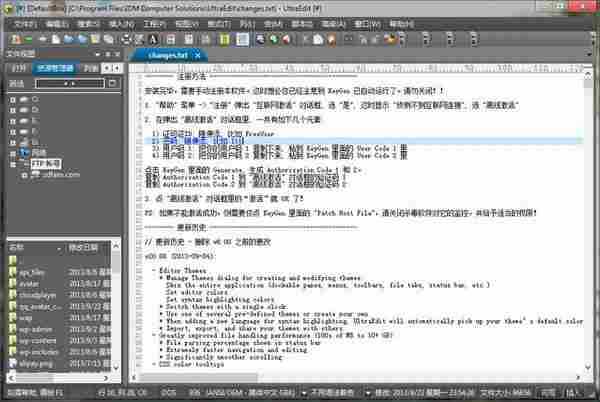Open the 格式(T) menu
600x402 pixels.
click(x=219, y=25)
